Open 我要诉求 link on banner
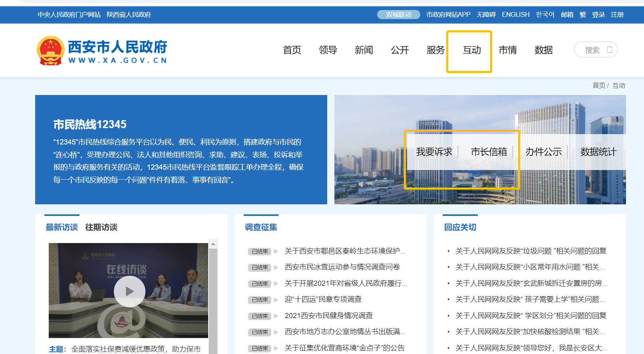 pyautogui.click(x=434, y=152)
